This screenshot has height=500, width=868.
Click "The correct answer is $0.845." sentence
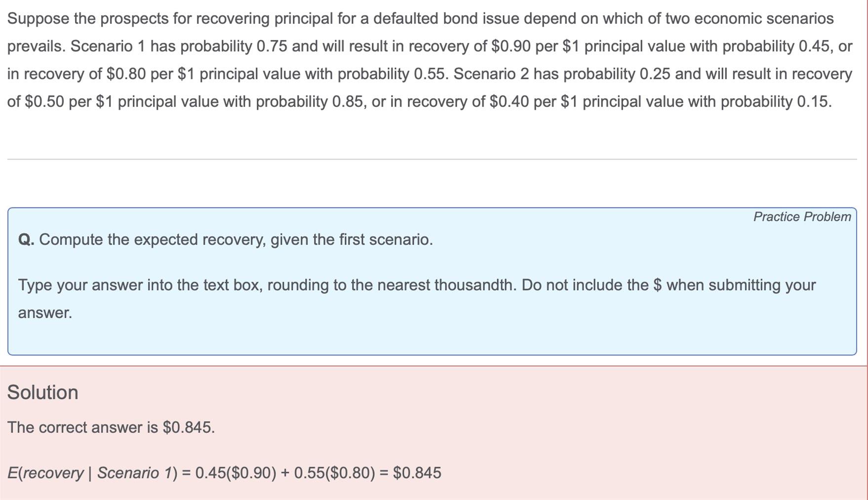111,427
